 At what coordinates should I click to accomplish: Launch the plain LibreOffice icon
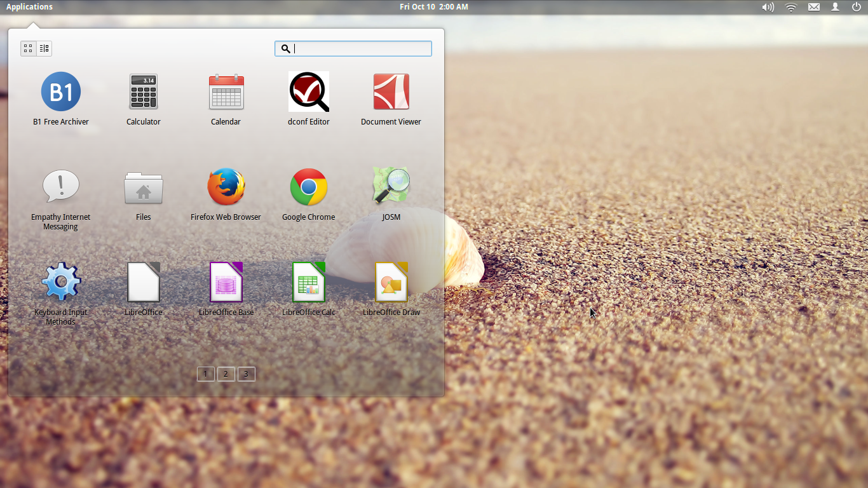point(144,282)
